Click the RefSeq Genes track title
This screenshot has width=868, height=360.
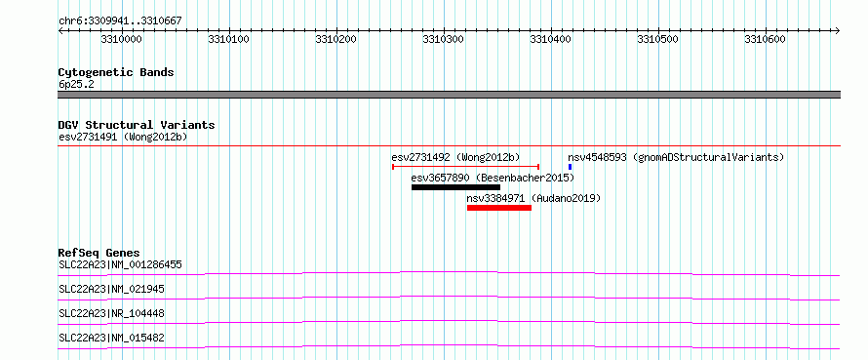pos(99,253)
